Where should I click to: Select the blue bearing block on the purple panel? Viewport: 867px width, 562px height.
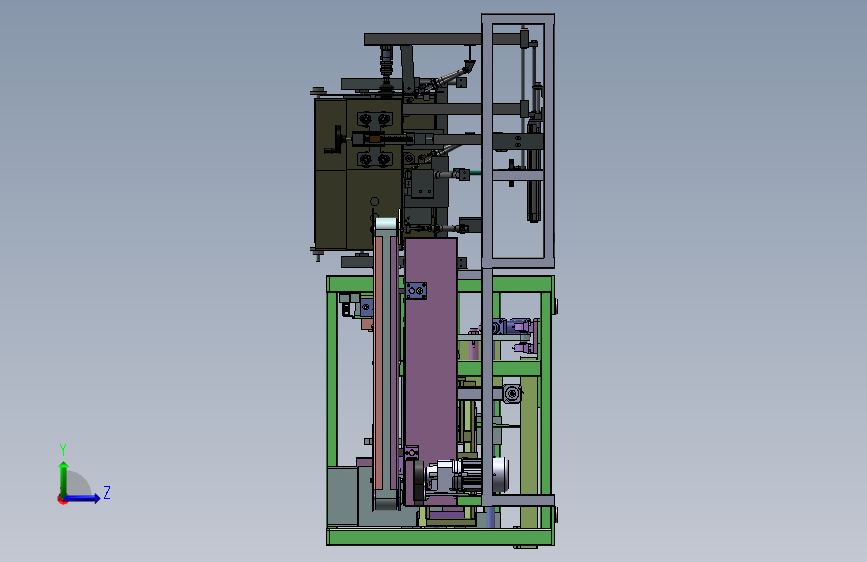click(x=416, y=290)
